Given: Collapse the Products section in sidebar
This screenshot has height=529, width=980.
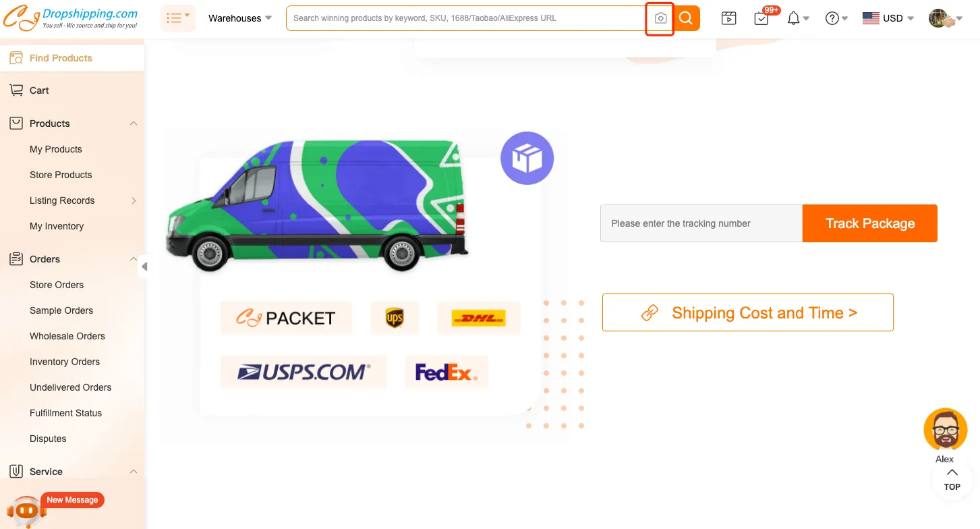Looking at the screenshot, I should click(134, 123).
